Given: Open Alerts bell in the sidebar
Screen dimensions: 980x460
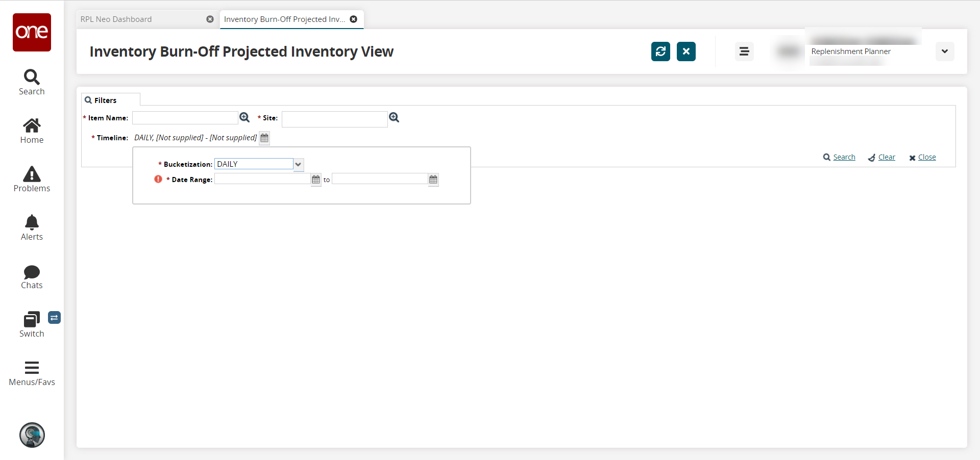Looking at the screenshot, I should (32, 228).
